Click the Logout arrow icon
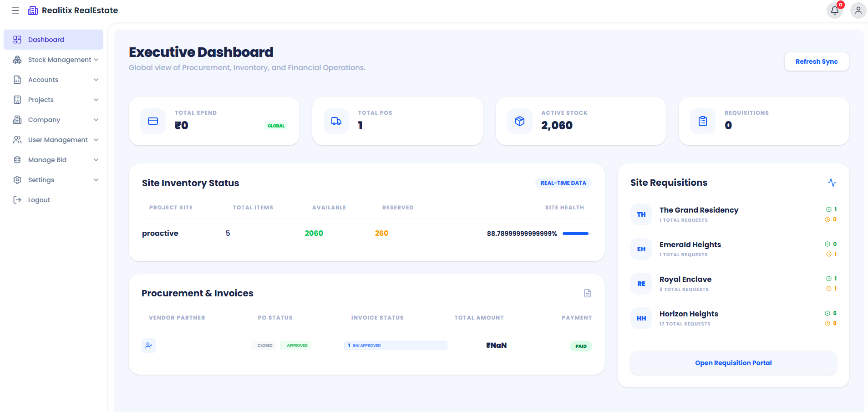868x412 pixels. [x=17, y=200]
